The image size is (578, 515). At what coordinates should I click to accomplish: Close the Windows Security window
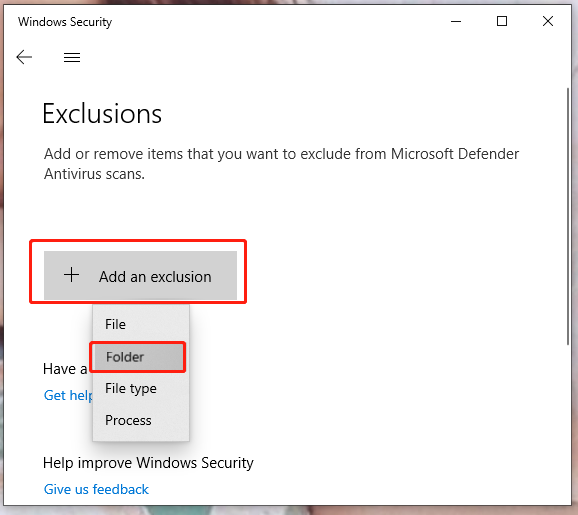point(548,21)
